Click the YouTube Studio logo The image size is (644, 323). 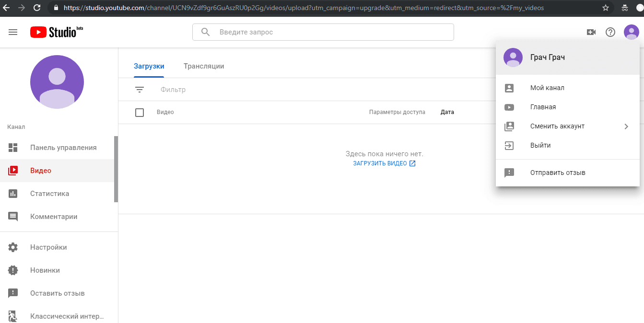(x=57, y=32)
